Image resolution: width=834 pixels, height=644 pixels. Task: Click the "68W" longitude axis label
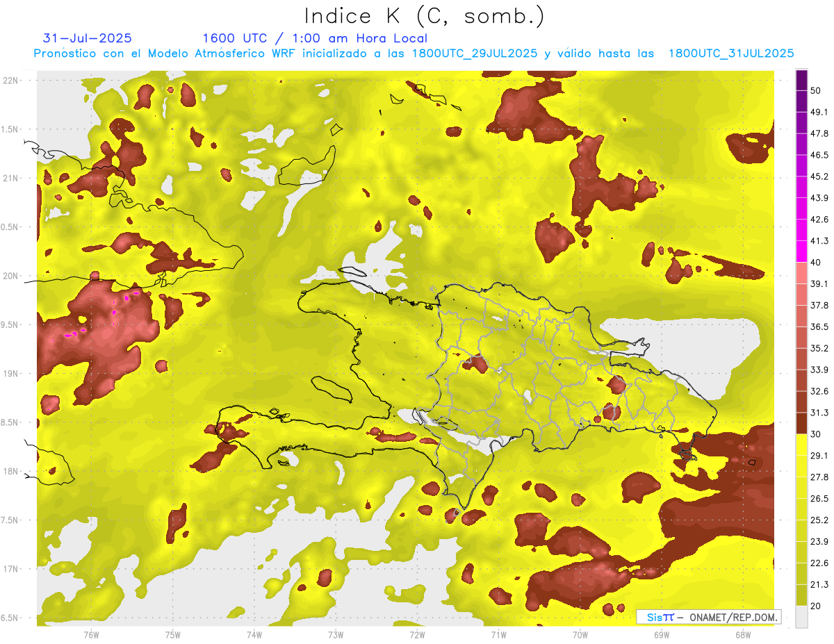pyautogui.click(x=743, y=635)
